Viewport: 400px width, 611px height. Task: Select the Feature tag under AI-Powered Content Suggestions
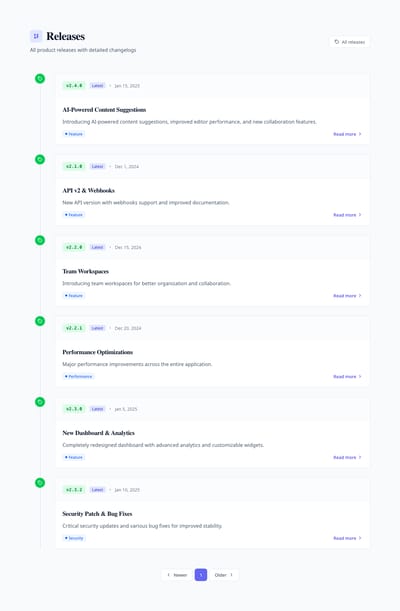point(74,134)
